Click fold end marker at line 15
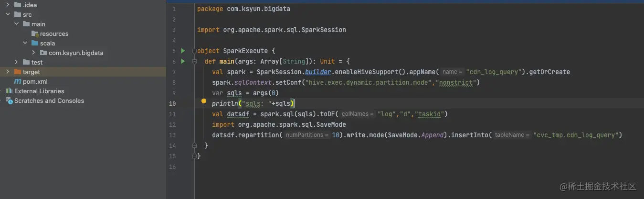 click(x=194, y=156)
